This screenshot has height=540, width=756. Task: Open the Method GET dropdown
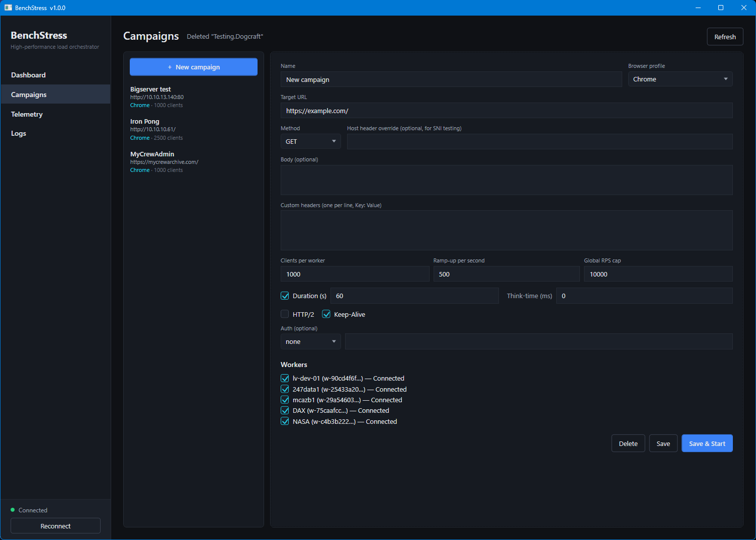(x=310, y=141)
